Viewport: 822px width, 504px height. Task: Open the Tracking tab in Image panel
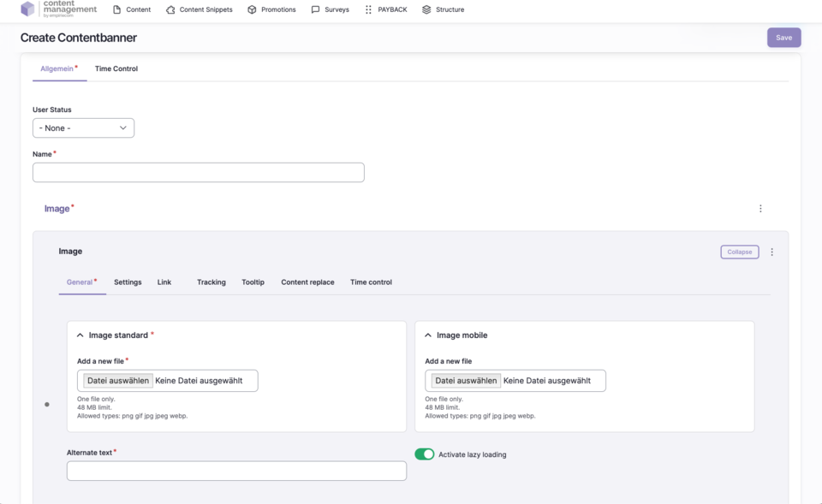[x=211, y=282]
